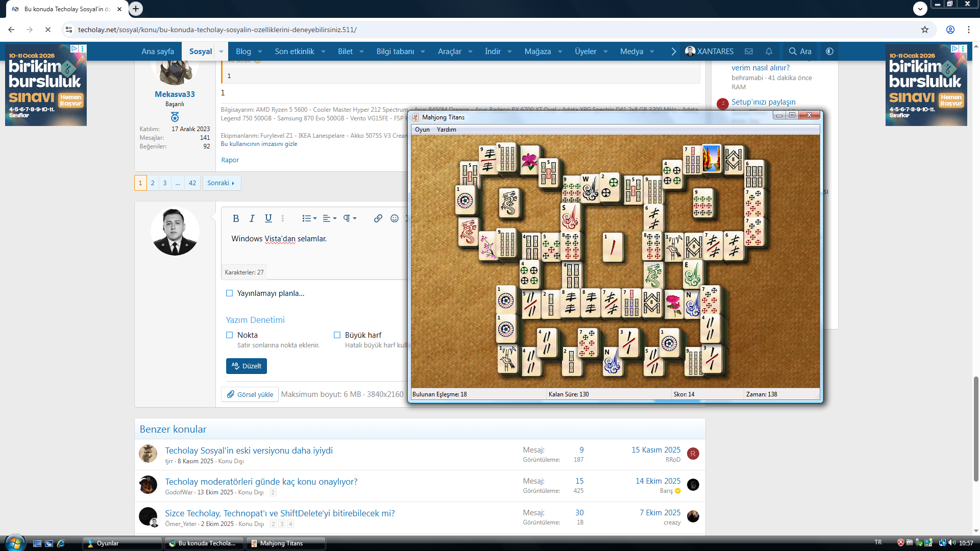Launch Internet Explorer from Quick Launch
Screen dimensions: 980x551
coord(61,543)
